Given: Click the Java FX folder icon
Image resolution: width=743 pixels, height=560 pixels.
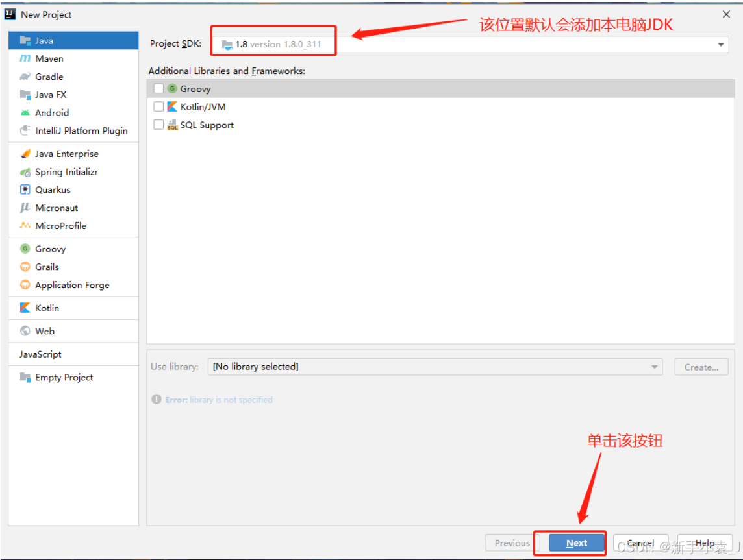Looking at the screenshot, I should pos(25,94).
